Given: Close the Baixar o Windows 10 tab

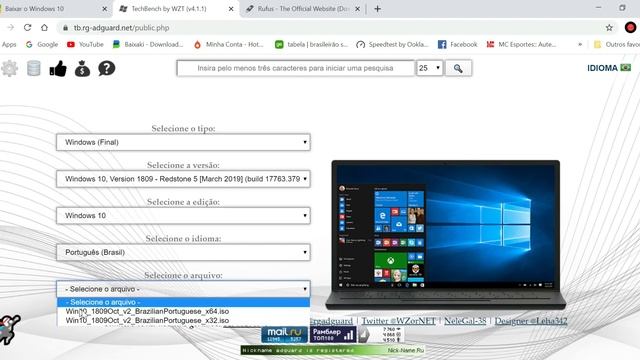Looking at the screenshot, I should click(x=104, y=9).
